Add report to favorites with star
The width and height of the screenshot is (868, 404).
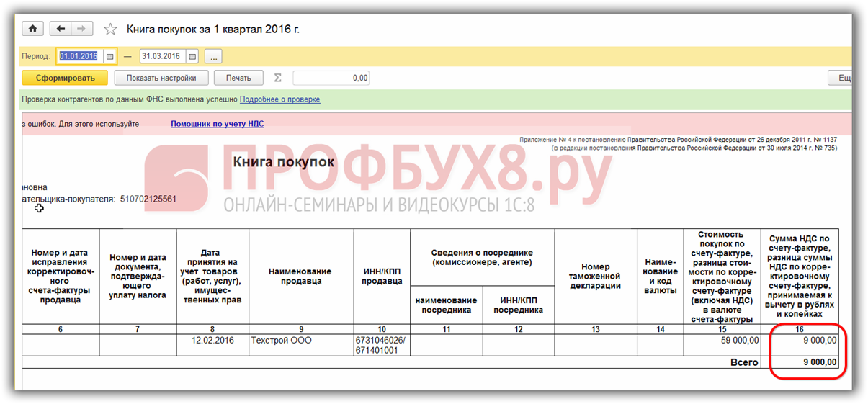coord(110,30)
